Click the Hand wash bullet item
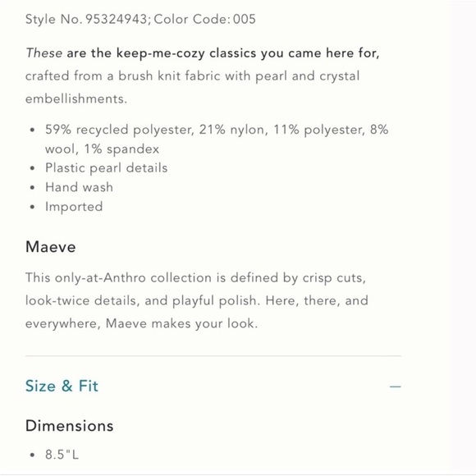This screenshot has width=476, height=476. click(79, 187)
